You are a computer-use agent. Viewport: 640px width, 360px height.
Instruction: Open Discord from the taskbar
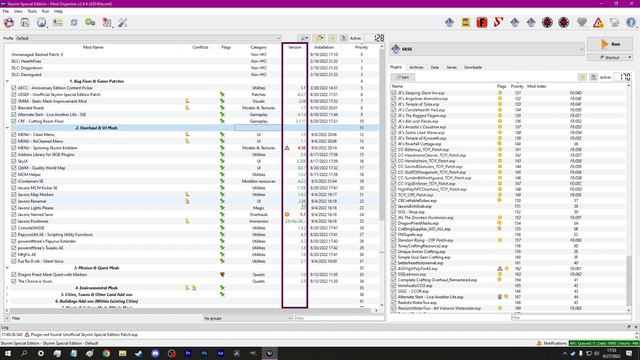155,353
